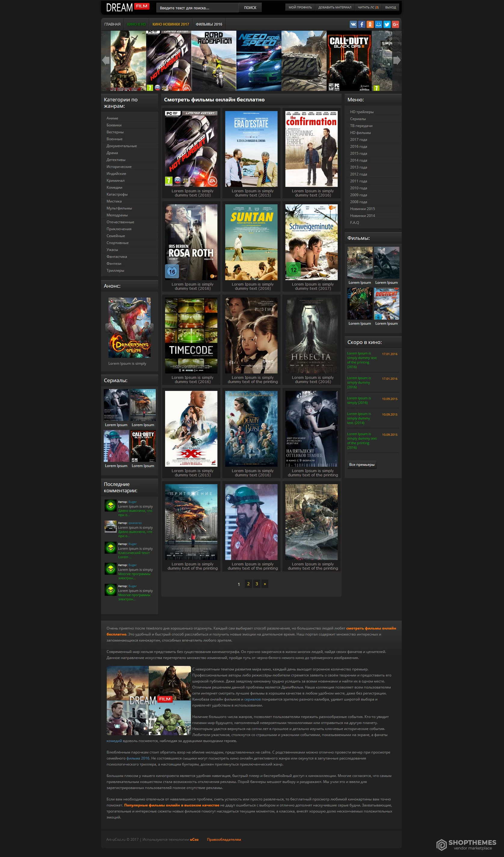Viewport: 504px width, 857px height.
Task: Click qwaseres car avatar in comments
Action: [110, 527]
